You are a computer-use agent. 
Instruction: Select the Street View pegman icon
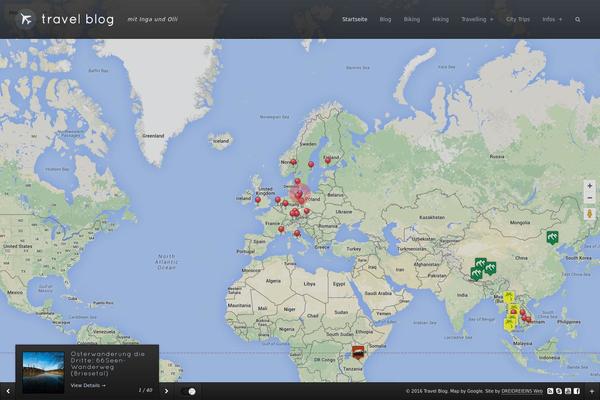[589, 214]
